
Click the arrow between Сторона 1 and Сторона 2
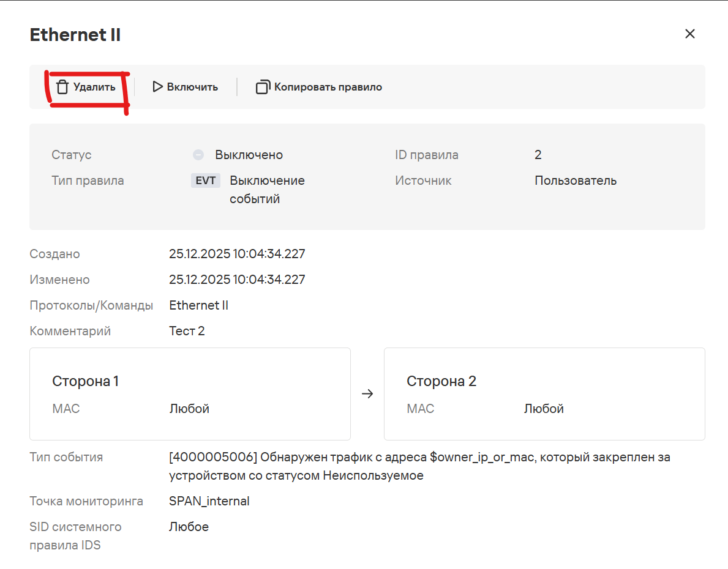pos(367,394)
